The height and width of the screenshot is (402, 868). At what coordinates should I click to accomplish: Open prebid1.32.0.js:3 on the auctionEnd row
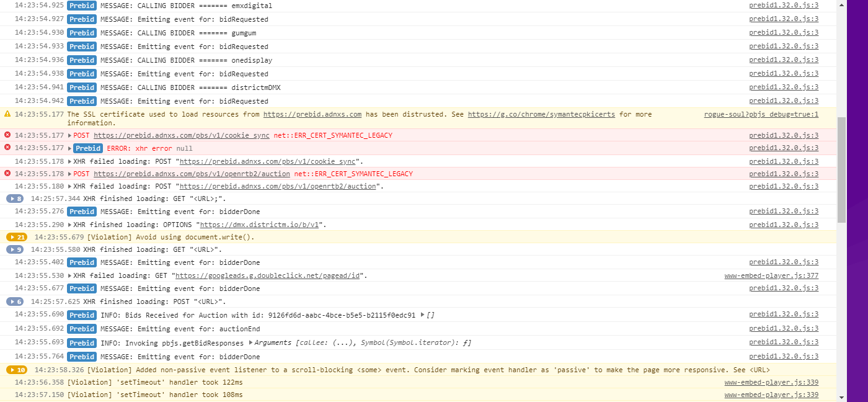click(x=784, y=329)
